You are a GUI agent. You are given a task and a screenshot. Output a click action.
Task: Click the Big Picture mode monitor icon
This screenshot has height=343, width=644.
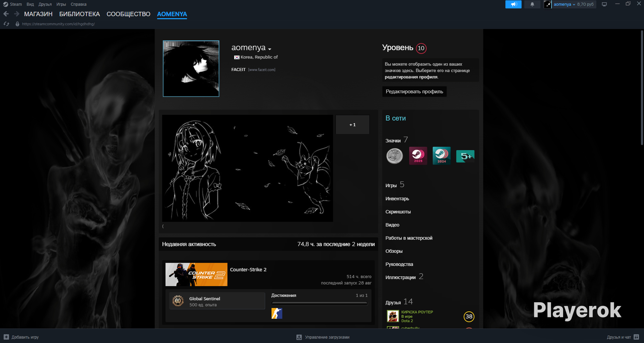tap(604, 4)
